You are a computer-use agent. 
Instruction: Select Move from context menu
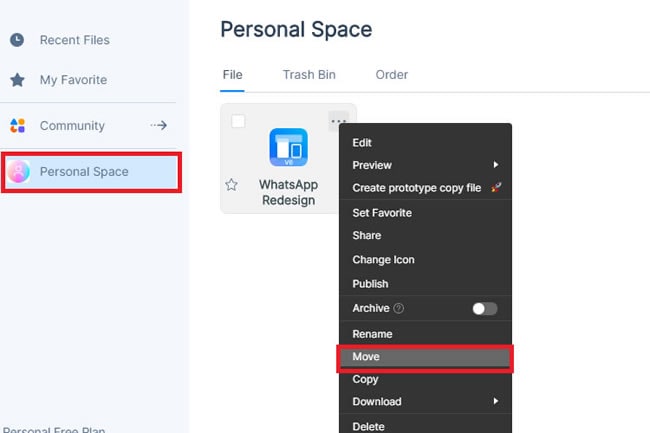(x=366, y=357)
